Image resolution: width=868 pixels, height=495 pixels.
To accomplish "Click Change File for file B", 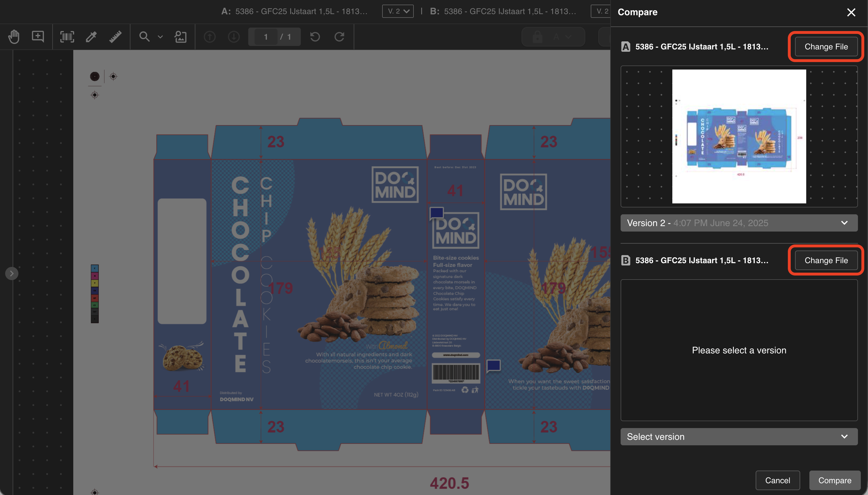I will [826, 260].
